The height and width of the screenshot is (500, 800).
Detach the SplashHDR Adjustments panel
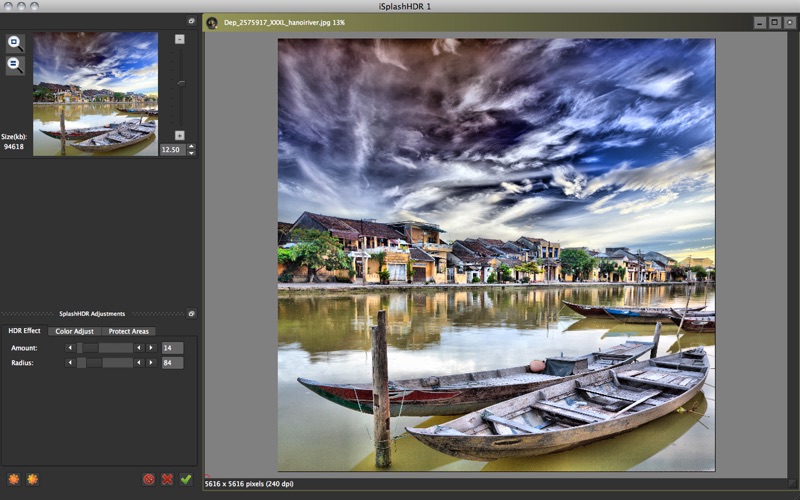click(x=191, y=313)
